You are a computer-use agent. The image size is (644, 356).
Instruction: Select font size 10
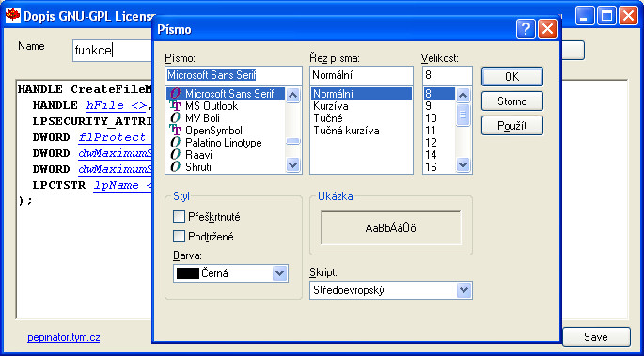point(439,118)
